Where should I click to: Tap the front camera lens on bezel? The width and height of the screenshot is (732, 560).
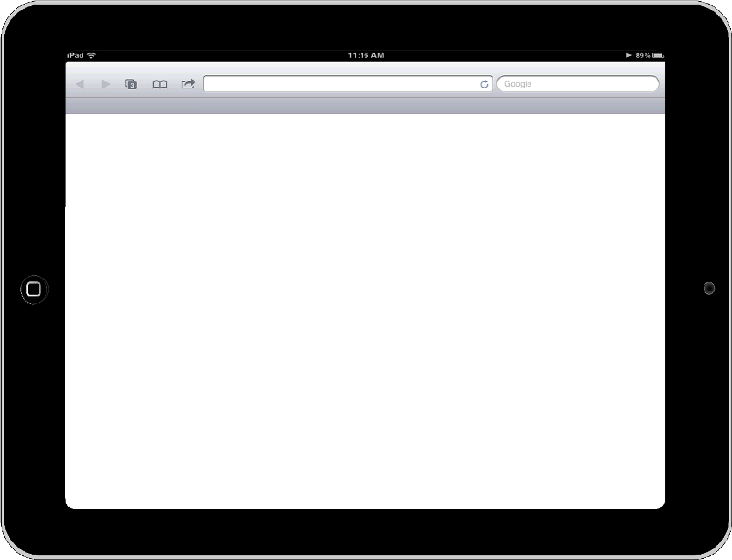(x=709, y=288)
